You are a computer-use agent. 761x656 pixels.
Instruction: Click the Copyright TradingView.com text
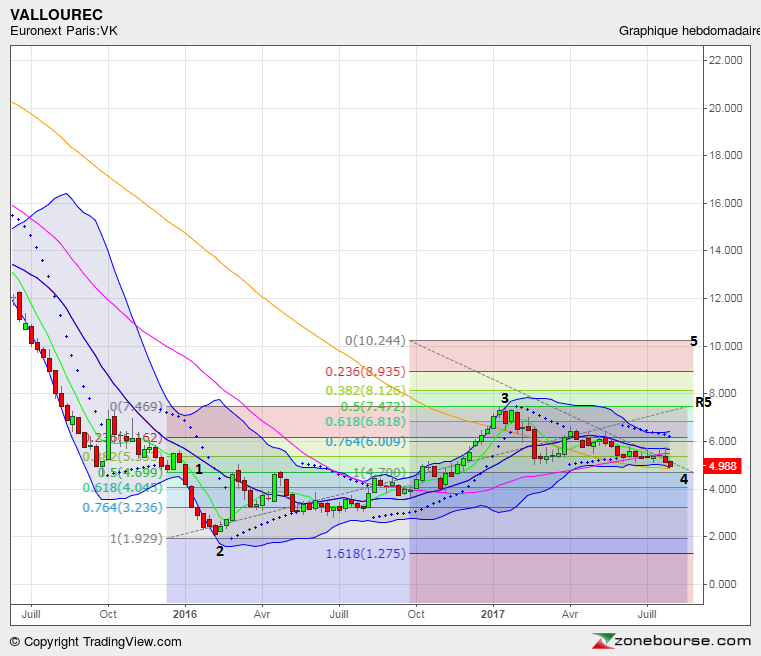pyautogui.click(x=96, y=642)
